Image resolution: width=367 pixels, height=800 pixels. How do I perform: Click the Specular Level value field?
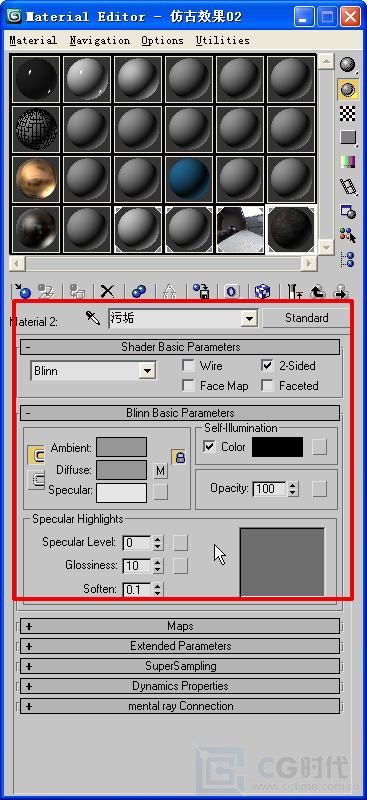[x=137, y=543]
